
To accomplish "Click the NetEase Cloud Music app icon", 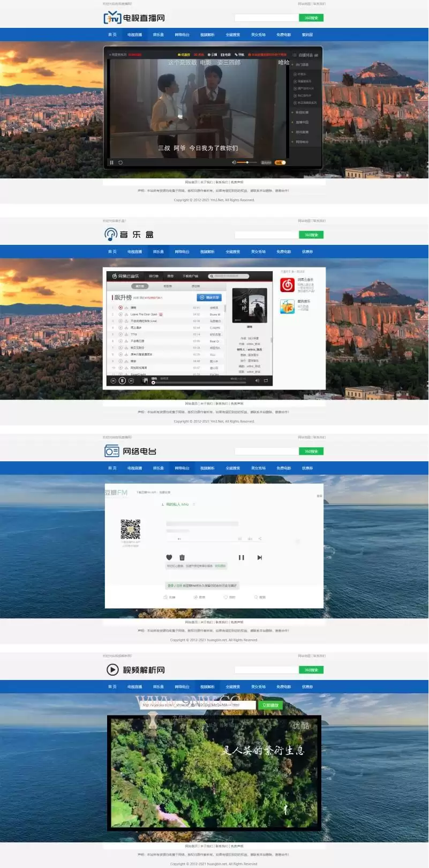I will click(287, 285).
